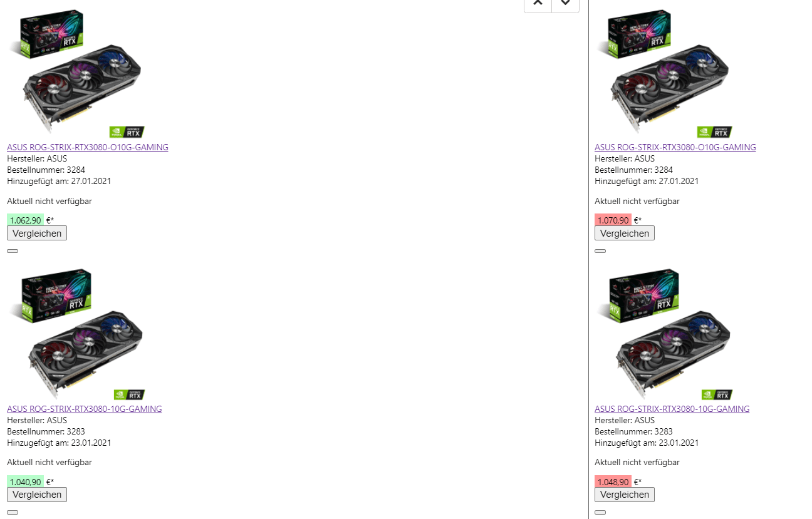Click Vergleichen under the 1.070,90 price
This screenshot has width=812, height=519.
[625, 233]
